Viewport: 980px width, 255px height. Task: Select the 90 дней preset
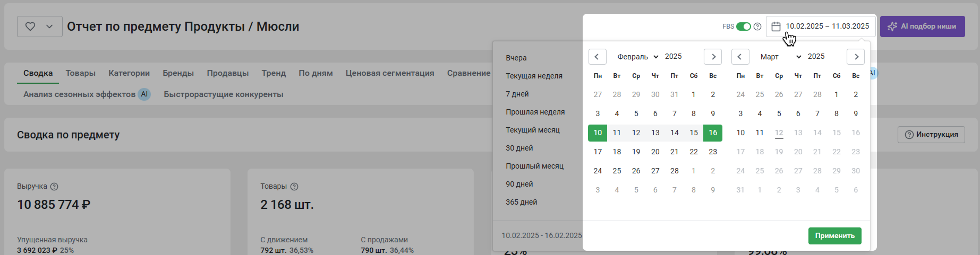tap(519, 184)
